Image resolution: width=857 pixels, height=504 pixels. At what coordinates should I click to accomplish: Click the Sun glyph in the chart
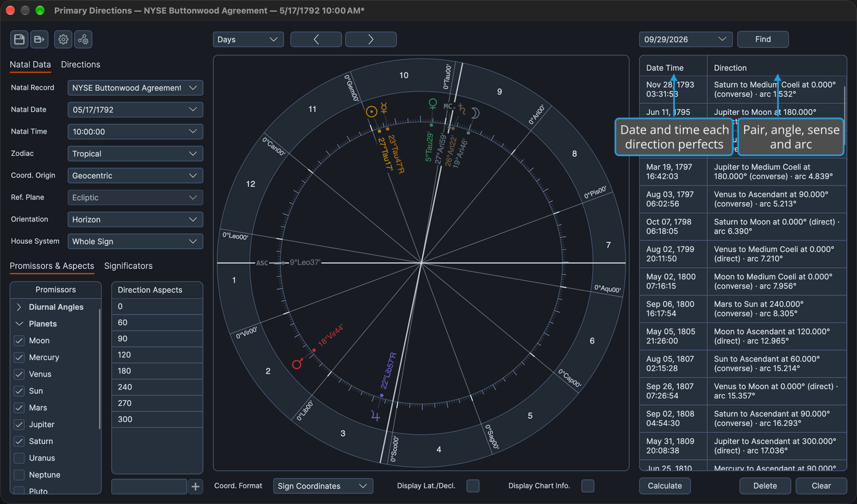[371, 111]
